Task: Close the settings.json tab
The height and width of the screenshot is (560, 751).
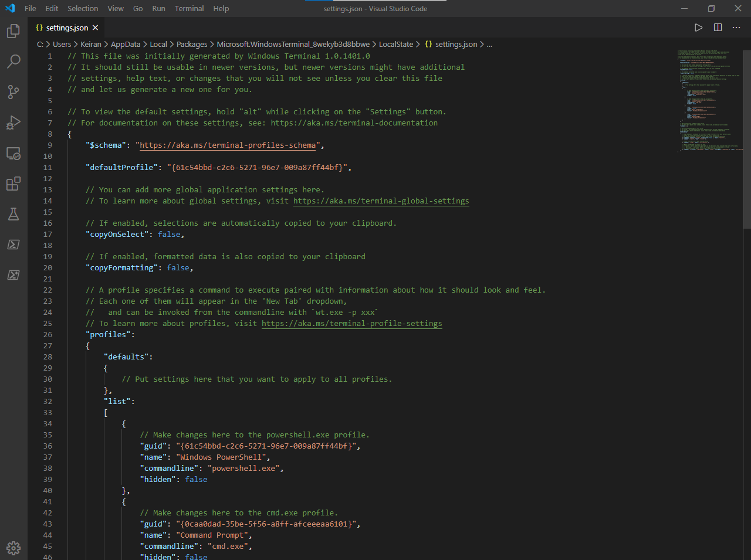Action: click(95, 28)
